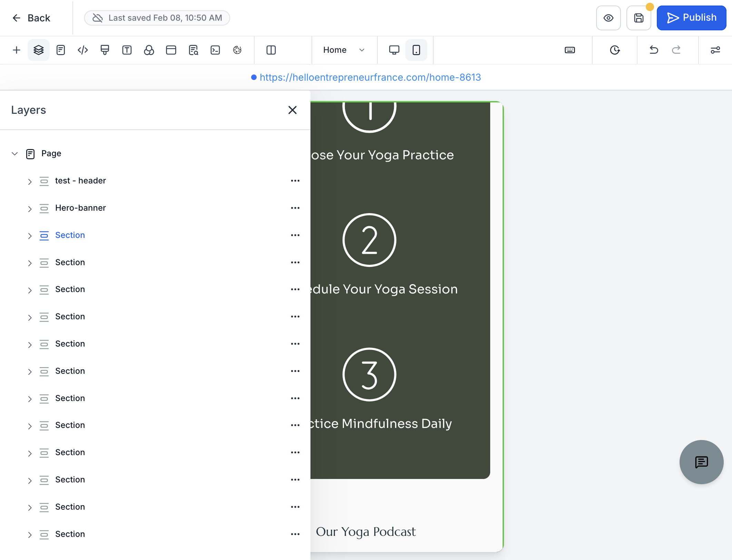Select the paint brush styles icon
This screenshot has width=732, height=560.
(105, 50)
